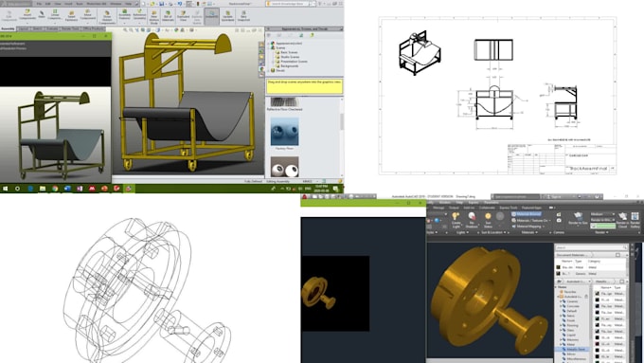This screenshot has width=644, height=363.
Task: Open the SolidWorks Help menu
Action: click(x=128, y=4)
